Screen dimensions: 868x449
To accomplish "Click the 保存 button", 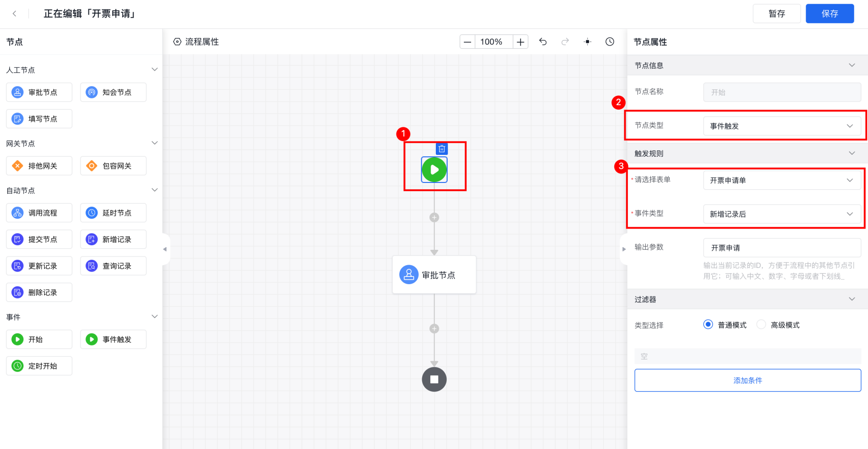I will pyautogui.click(x=829, y=14).
